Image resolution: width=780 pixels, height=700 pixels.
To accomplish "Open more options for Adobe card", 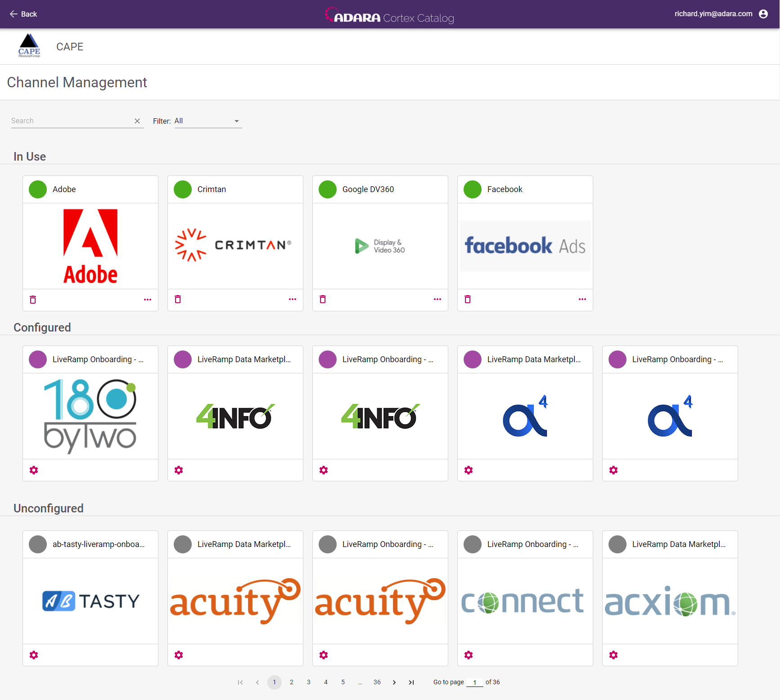I will coord(148,300).
